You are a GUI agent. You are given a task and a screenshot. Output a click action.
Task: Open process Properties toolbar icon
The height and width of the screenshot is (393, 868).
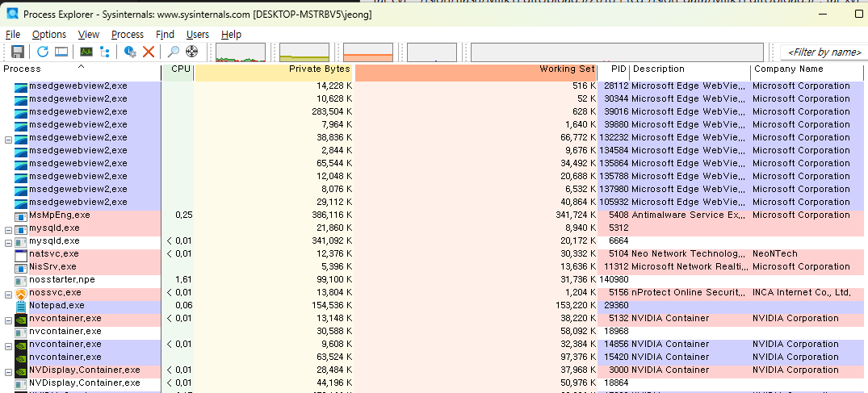130,52
